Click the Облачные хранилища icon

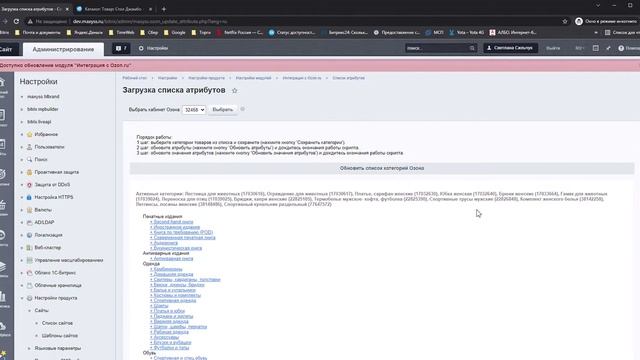point(29,285)
